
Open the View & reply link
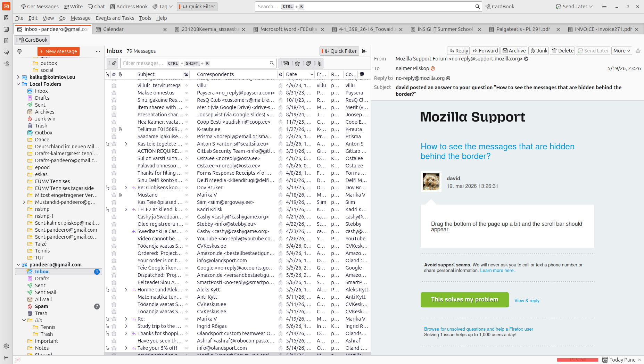click(x=527, y=300)
